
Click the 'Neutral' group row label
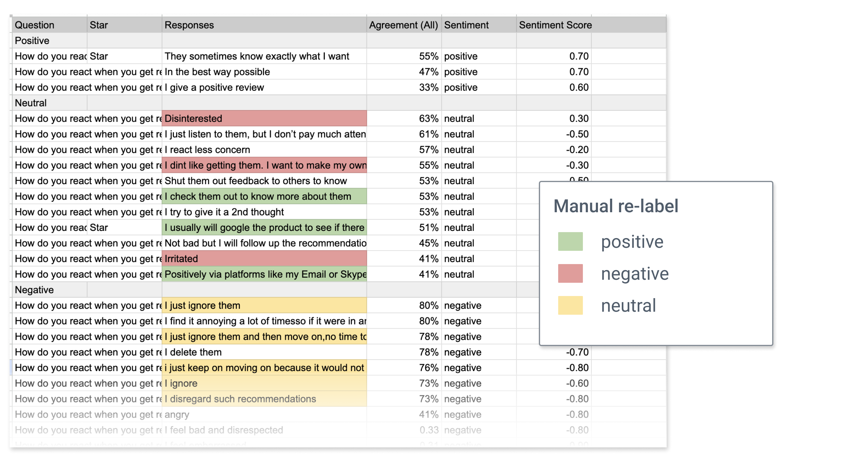(x=49, y=103)
